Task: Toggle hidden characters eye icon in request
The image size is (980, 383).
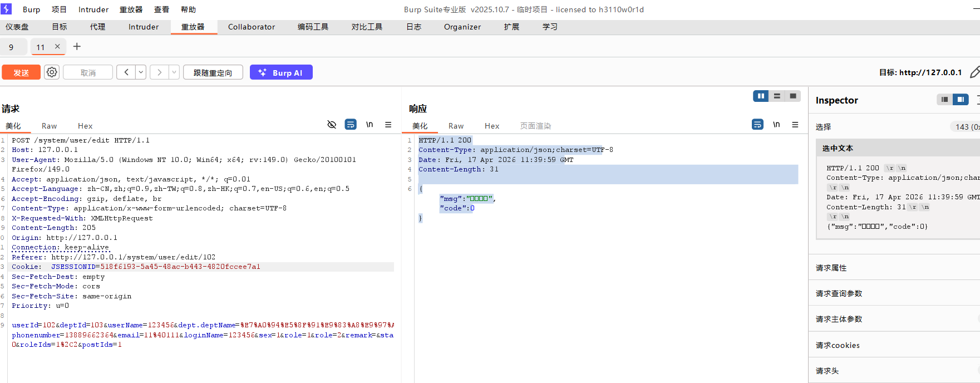Action: [332, 125]
